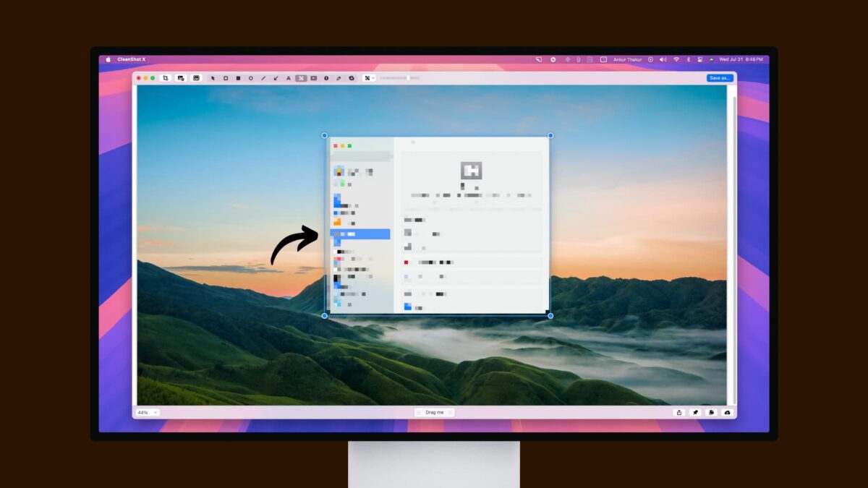The height and width of the screenshot is (488, 868).
Task: Select the pencil drawing tool
Action: point(339,78)
